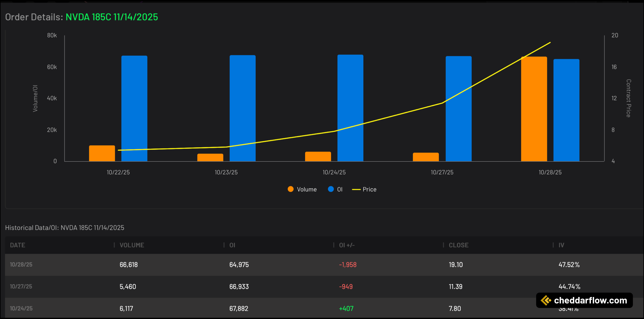Select the 10/28/25 blue OI bar
Screen dimensions: 644x319
(566, 110)
